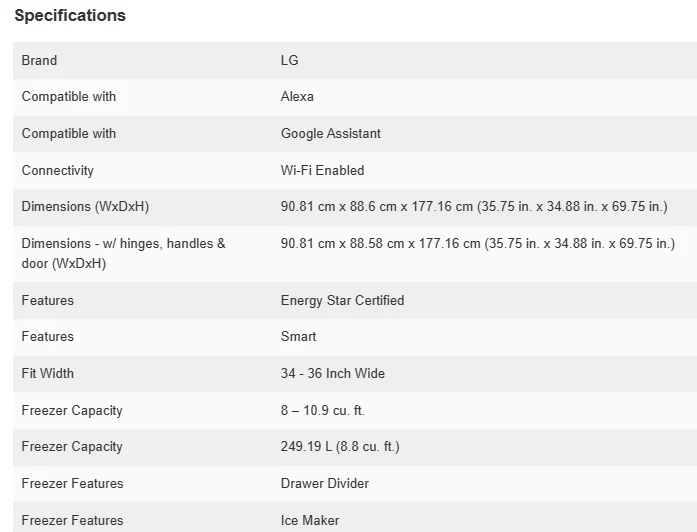The width and height of the screenshot is (697, 532).
Task: Select the Connectivity label
Action: tap(58, 171)
